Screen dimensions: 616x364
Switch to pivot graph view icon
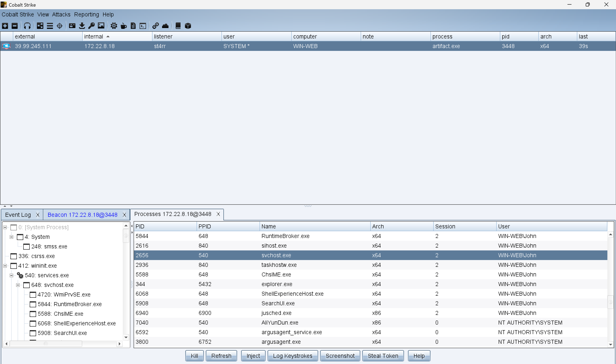pos(40,26)
